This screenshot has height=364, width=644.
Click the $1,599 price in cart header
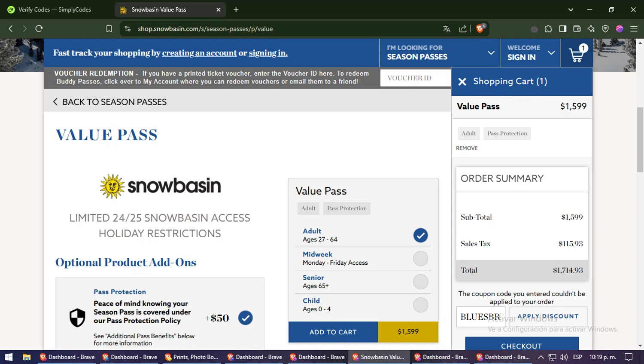(573, 106)
